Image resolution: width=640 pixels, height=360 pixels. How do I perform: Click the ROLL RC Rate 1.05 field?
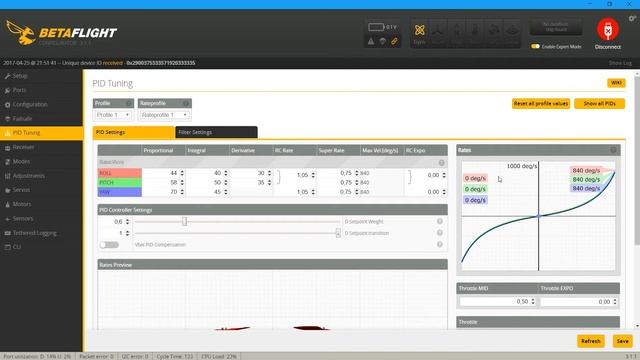click(x=299, y=175)
